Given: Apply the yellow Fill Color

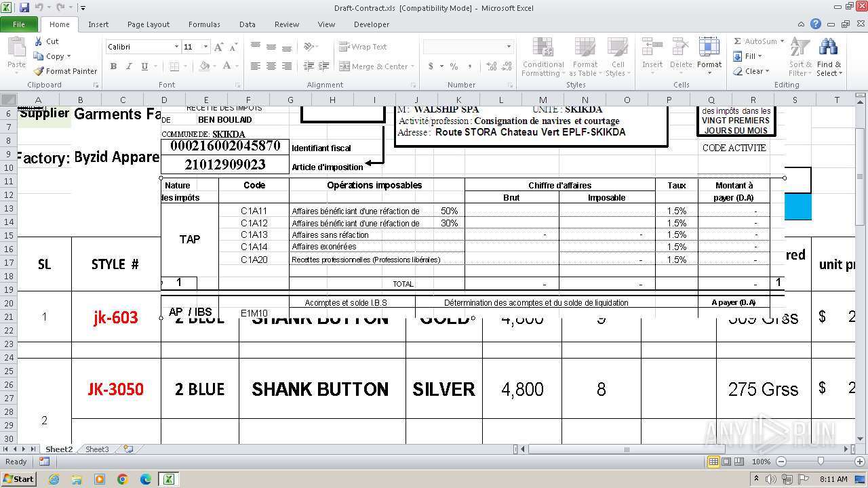Looking at the screenshot, I should 203,66.
